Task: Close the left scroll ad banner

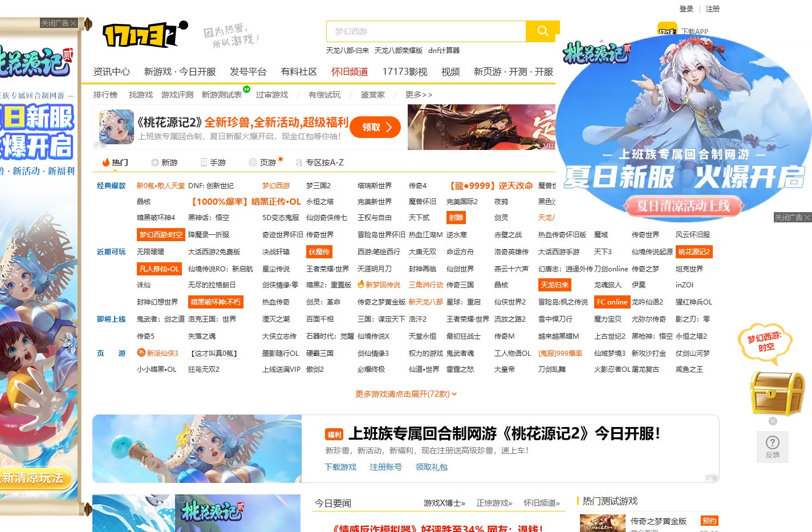Action: [x=59, y=23]
